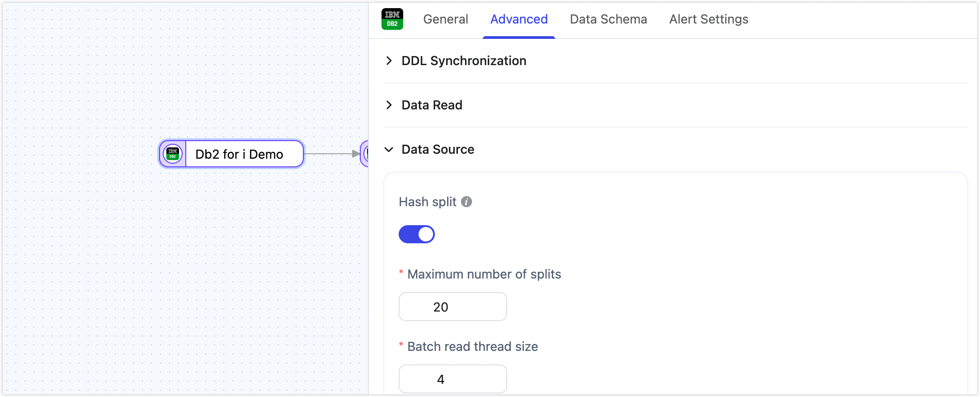Collapse the Data Source section
This screenshot has height=397, width=980.
pos(437,150)
